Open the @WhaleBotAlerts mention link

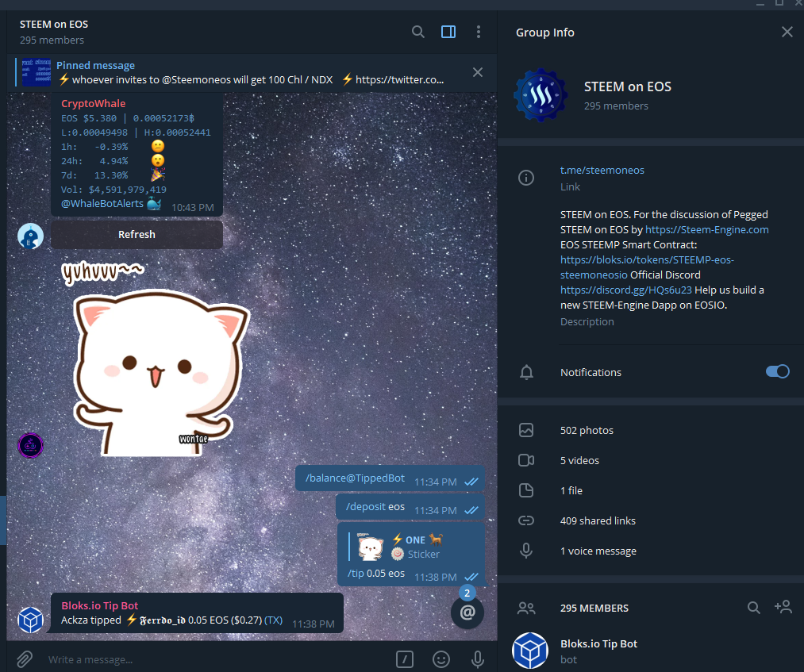(102, 203)
